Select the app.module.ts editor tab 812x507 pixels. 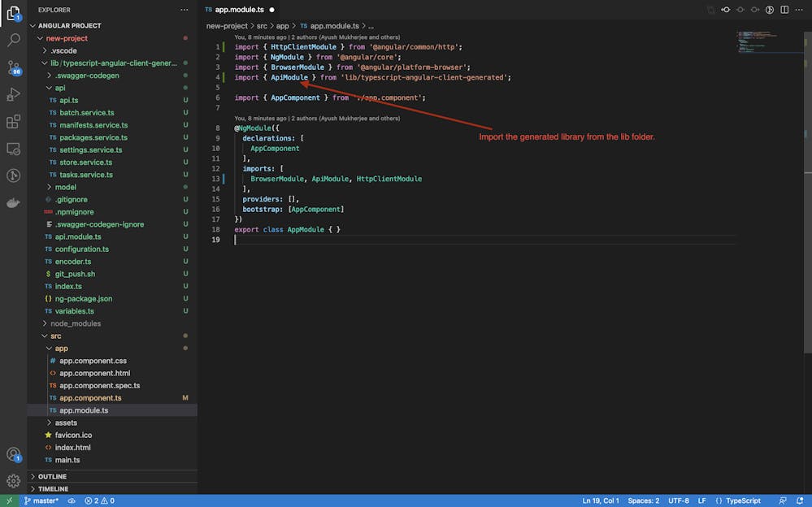pyautogui.click(x=239, y=10)
